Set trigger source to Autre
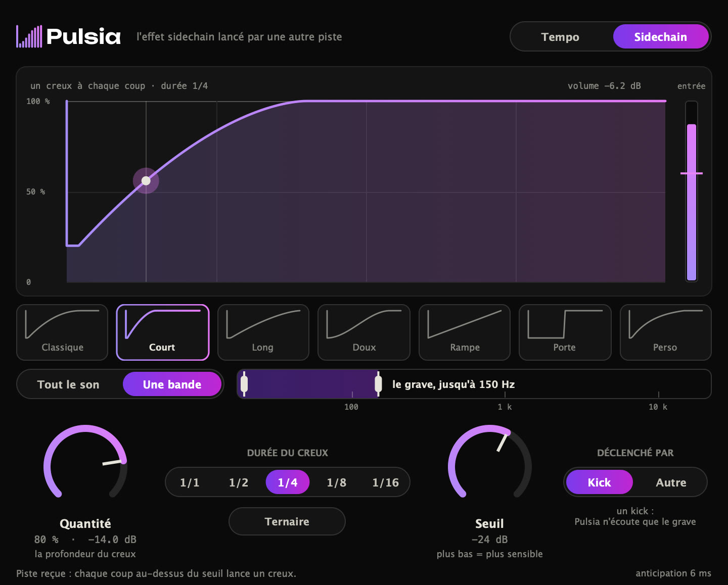 (x=671, y=482)
